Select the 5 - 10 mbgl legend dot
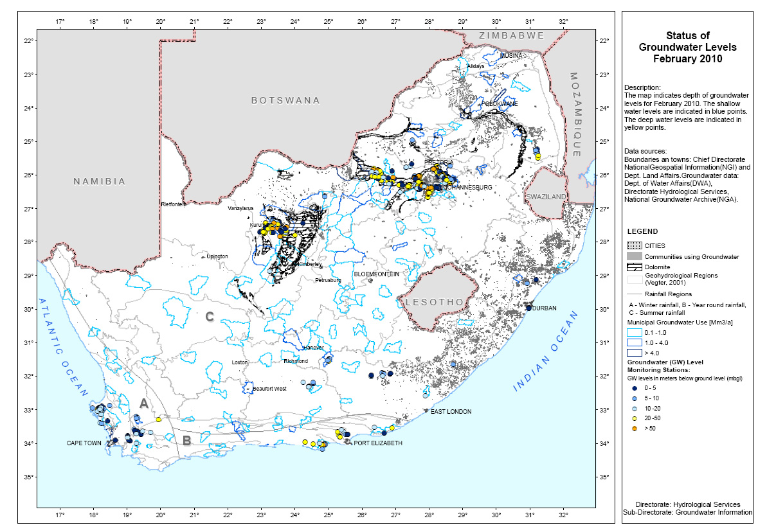 (x=635, y=398)
